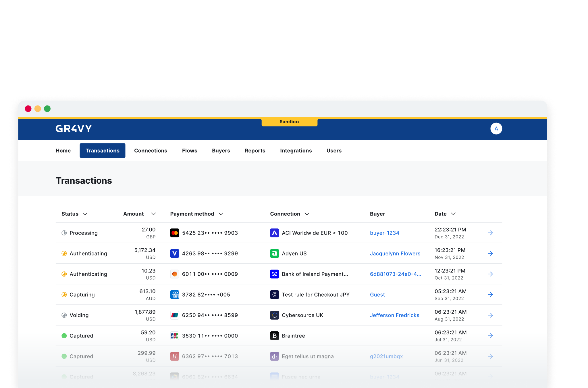Open details arrow for the Voiding transaction
The height and width of the screenshot is (388, 588).
tap(490, 315)
